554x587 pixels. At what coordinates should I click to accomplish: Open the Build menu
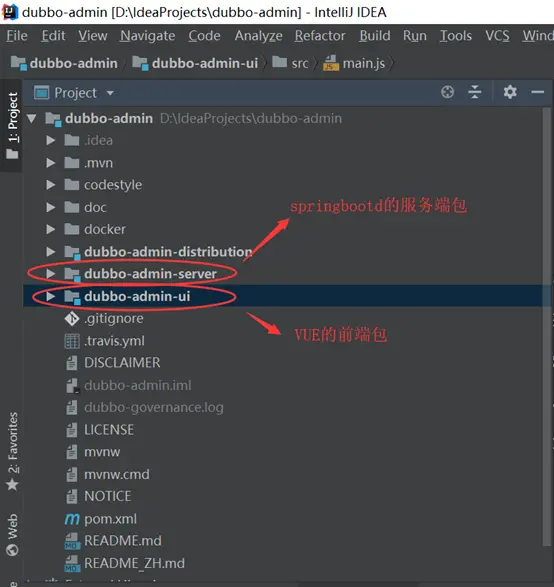(375, 36)
